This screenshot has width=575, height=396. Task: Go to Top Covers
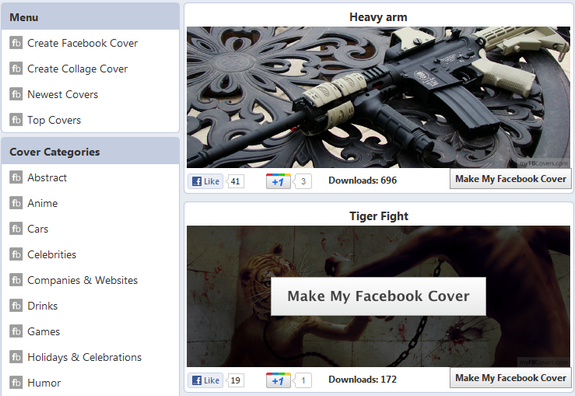point(54,120)
